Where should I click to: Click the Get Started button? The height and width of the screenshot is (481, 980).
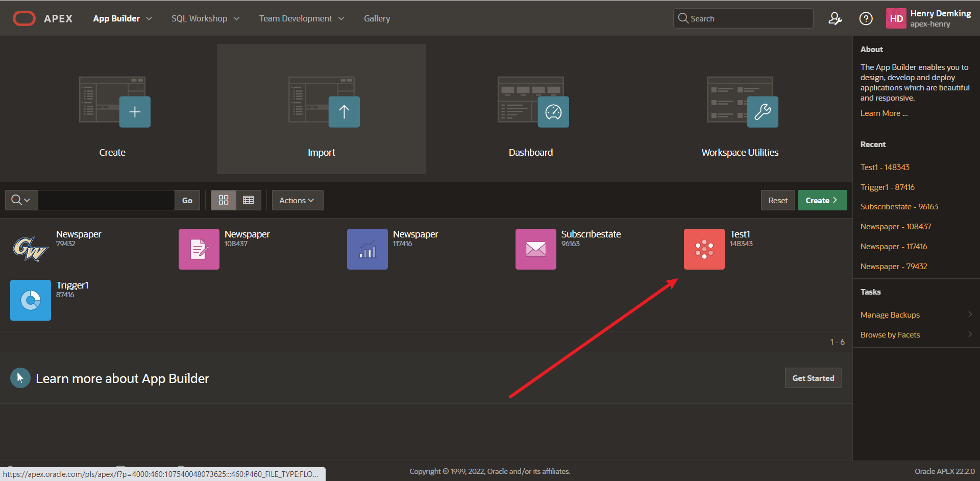pos(813,378)
